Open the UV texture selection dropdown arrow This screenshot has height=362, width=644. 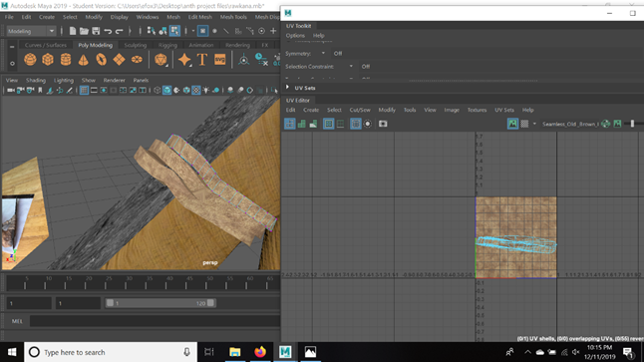pos(534,124)
